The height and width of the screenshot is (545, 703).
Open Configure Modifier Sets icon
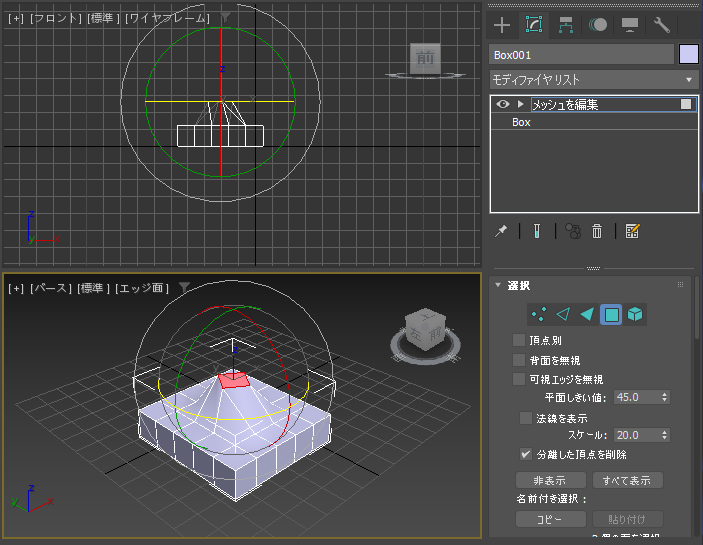pos(632,231)
